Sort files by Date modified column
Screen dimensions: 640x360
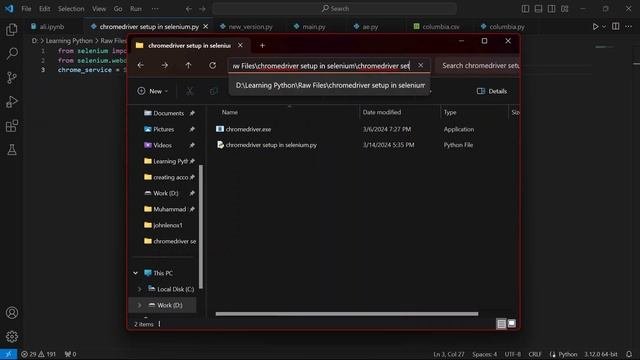pyautogui.click(x=382, y=112)
